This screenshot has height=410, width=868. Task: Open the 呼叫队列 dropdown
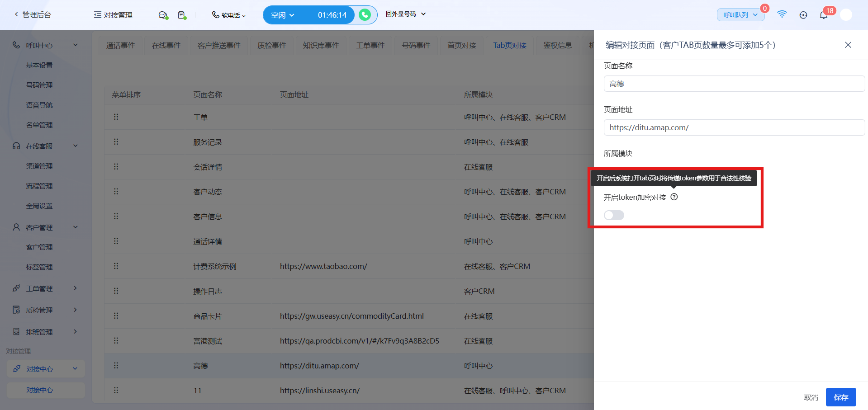(x=740, y=15)
